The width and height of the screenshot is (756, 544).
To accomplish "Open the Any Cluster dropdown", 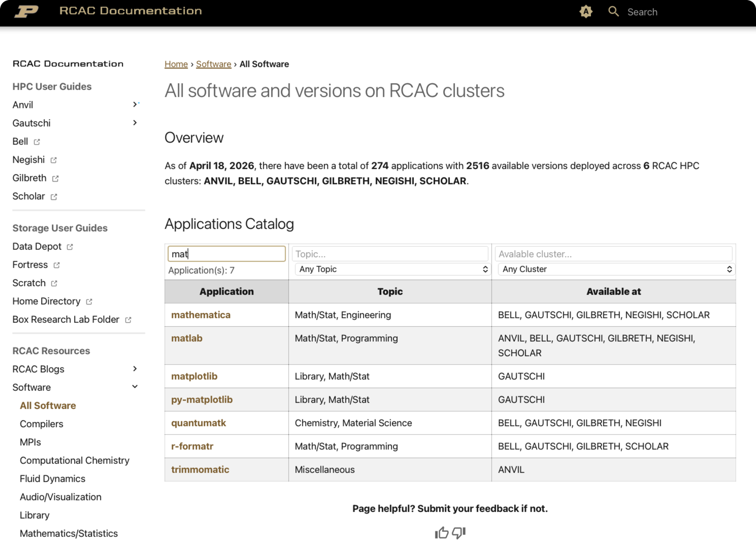I will [x=615, y=269].
